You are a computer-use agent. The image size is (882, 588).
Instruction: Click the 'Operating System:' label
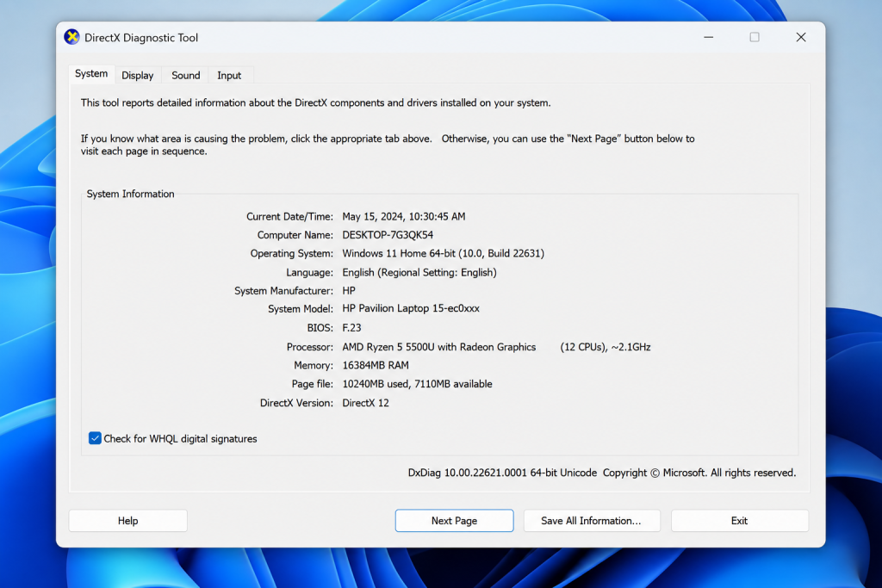[x=291, y=253]
